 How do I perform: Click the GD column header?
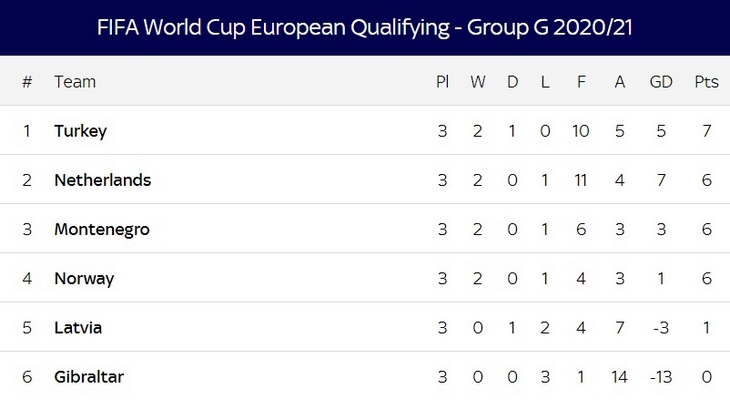coord(661,82)
